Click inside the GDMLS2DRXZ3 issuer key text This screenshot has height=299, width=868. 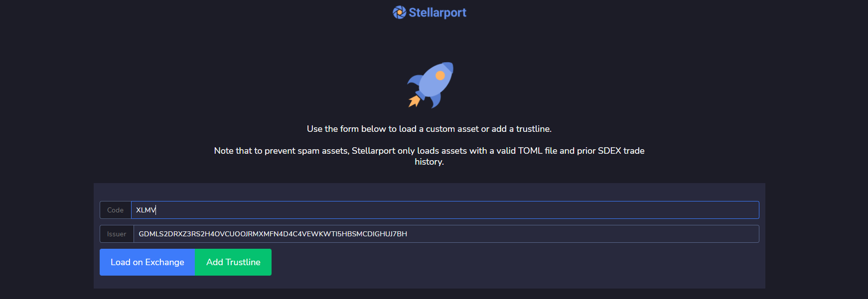(273, 234)
